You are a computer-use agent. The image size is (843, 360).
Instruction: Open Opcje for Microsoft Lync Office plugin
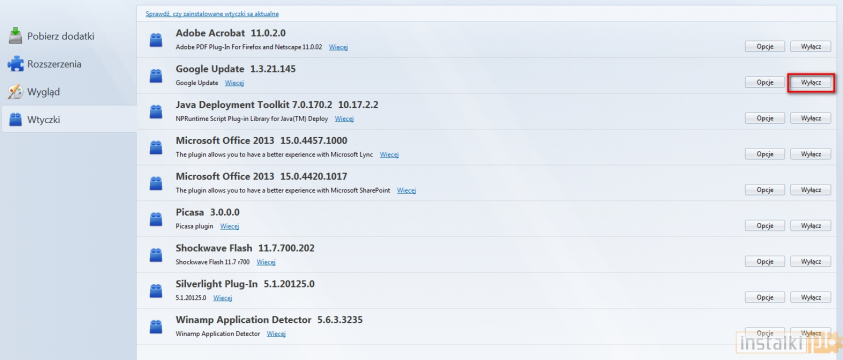pos(765,154)
